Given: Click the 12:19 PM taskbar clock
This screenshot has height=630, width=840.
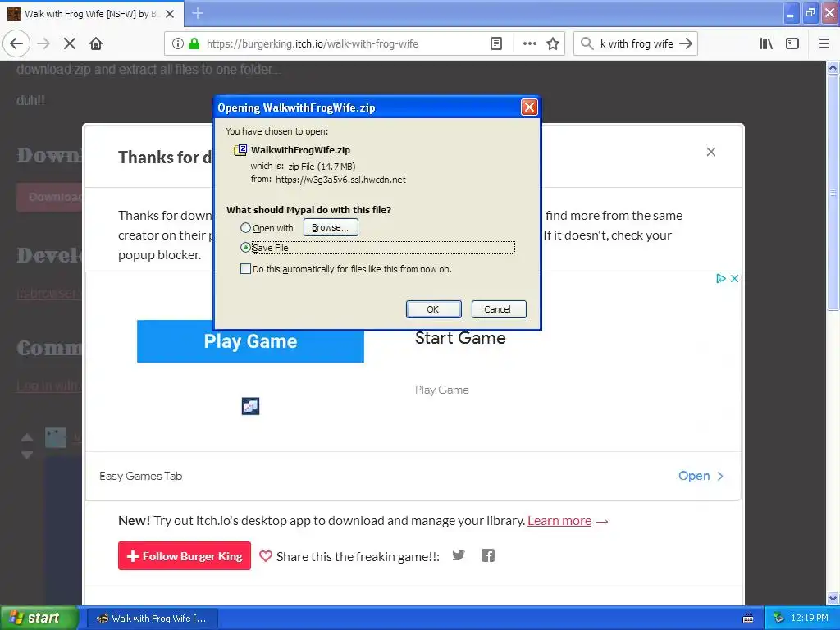Looking at the screenshot, I should click(x=810, y=618).
